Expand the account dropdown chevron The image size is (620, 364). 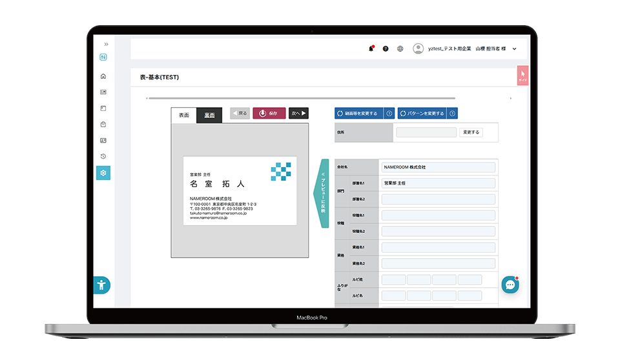pyautogui.click(x=515, y=49)
